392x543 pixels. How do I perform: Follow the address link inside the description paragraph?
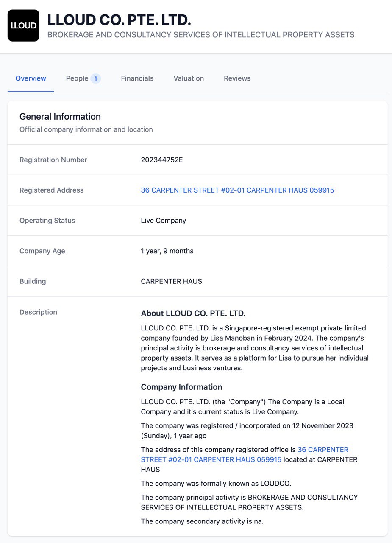point(245,455)
